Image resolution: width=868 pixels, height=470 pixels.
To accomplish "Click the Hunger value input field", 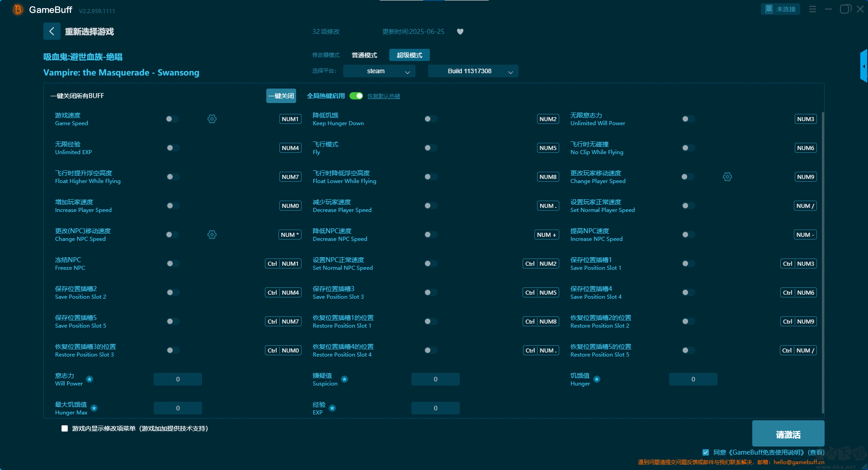I will [693, 379].
